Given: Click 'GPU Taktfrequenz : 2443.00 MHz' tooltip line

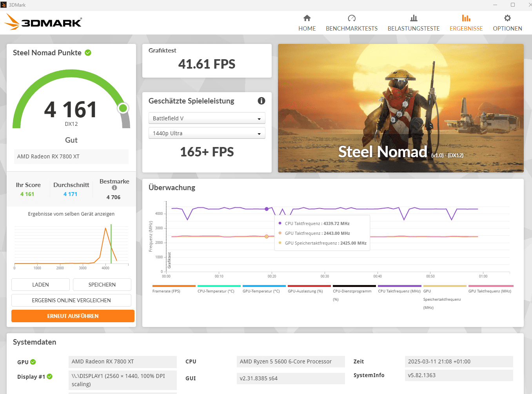Looking at the screenshot, I should coord(317,233).
